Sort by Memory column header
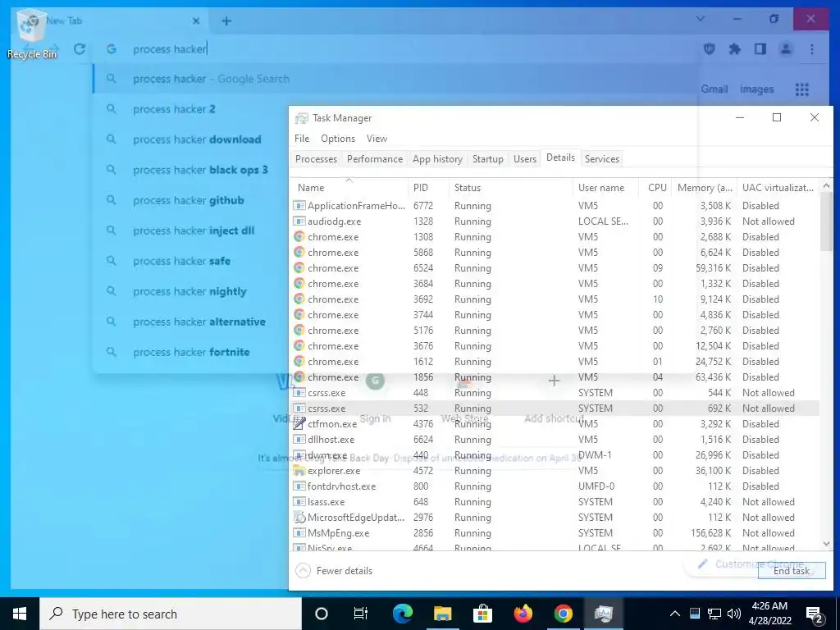Viewport: 840px width, 630px height. coord(705,188)
